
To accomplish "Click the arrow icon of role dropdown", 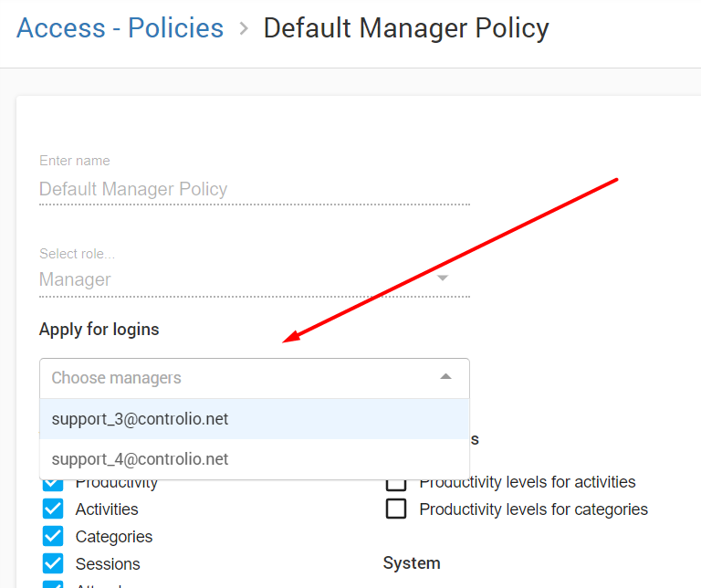I will tap(443, 278).
